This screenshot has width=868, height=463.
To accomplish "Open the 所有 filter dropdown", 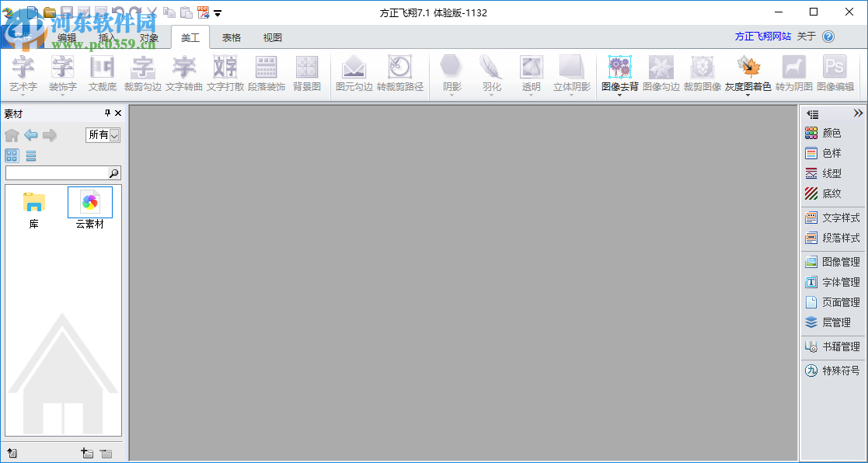I will pyautogui.click(x=103, y=134).
